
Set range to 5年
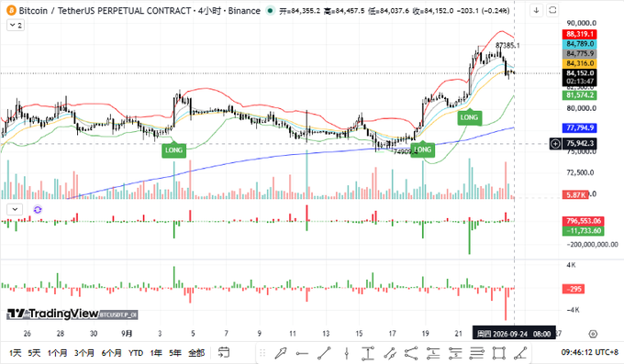(x=175, y=353)
